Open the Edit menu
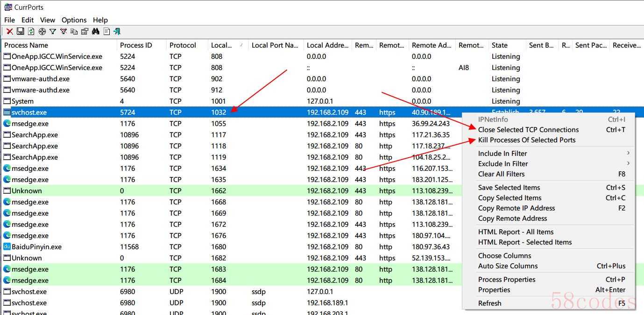The height and width of the screenshot is (315, 644). click(x=28, y=20)
